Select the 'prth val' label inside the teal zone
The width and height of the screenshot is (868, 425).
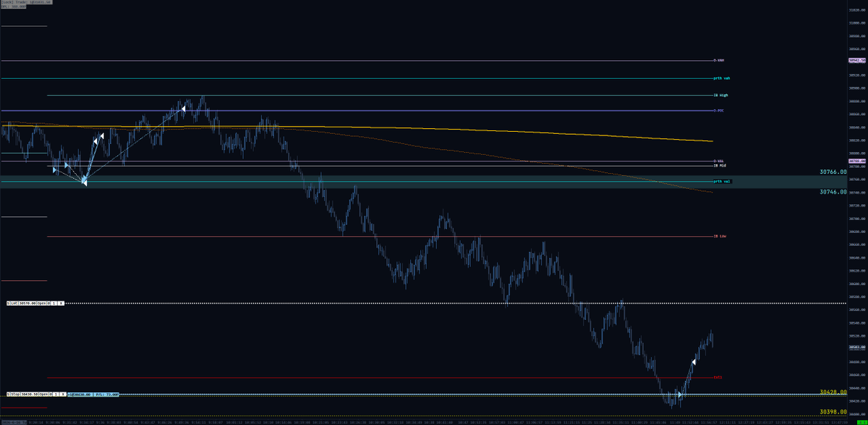click(x=722, y=181)
